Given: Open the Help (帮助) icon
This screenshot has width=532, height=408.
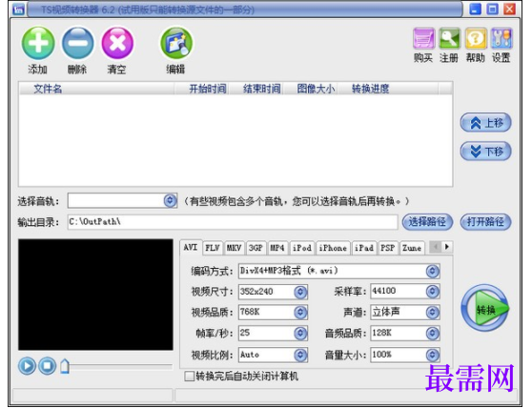Looking at the screenshot, I should pyautogui.click(x=476, y=38).
